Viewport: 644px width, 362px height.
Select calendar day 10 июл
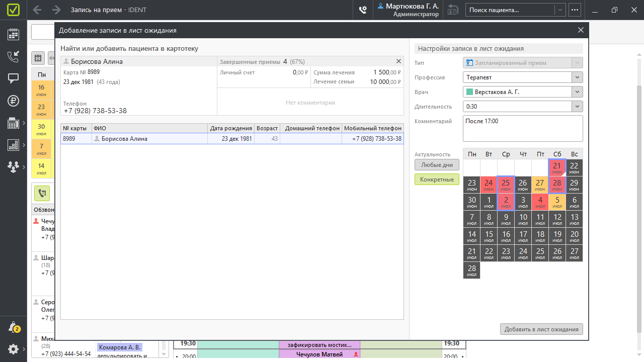click(523, 219)
